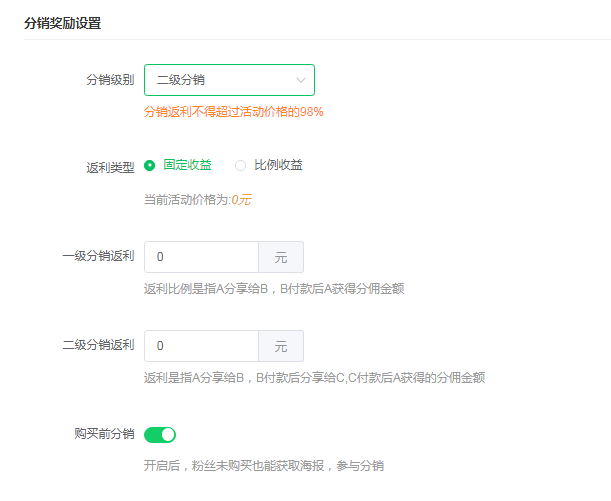Image resolution: width=611 pixels, height=501 pixels.
Task: Click the 分销奖励设置 section heading
Action: tap(62, 23)
